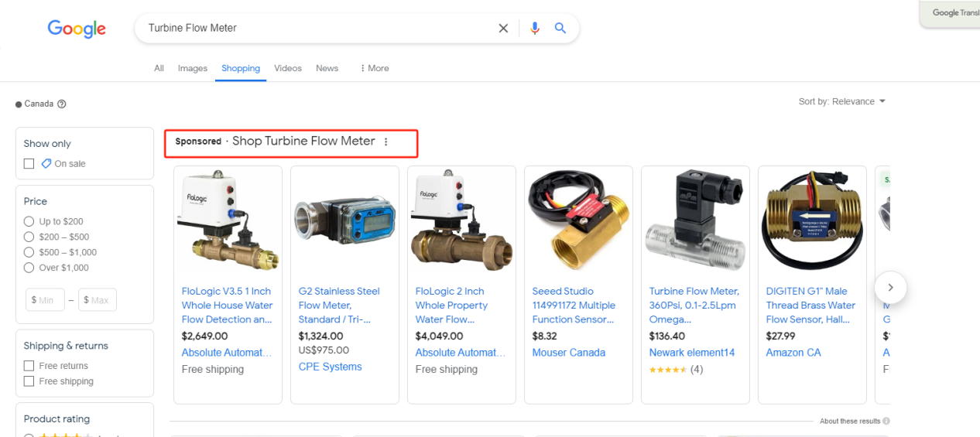Click the On sale tag icon
Viewport: 980px width, 437px height.
pos(46,163)
